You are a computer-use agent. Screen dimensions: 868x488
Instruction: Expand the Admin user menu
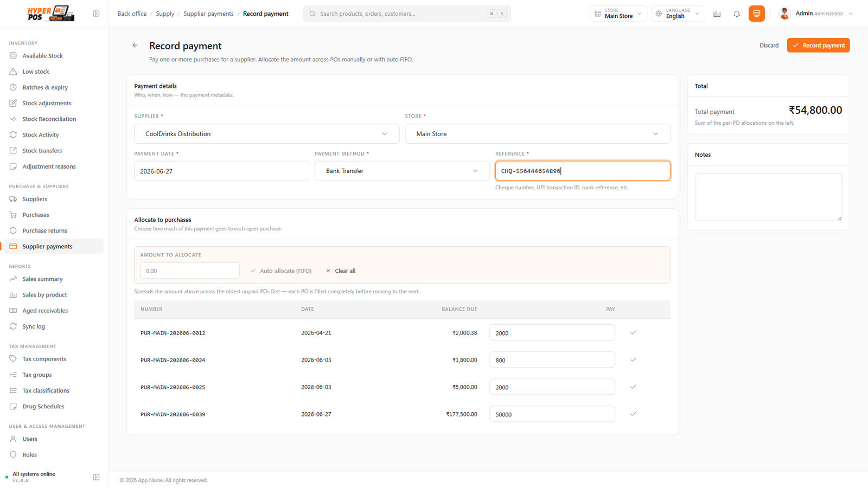816,14
